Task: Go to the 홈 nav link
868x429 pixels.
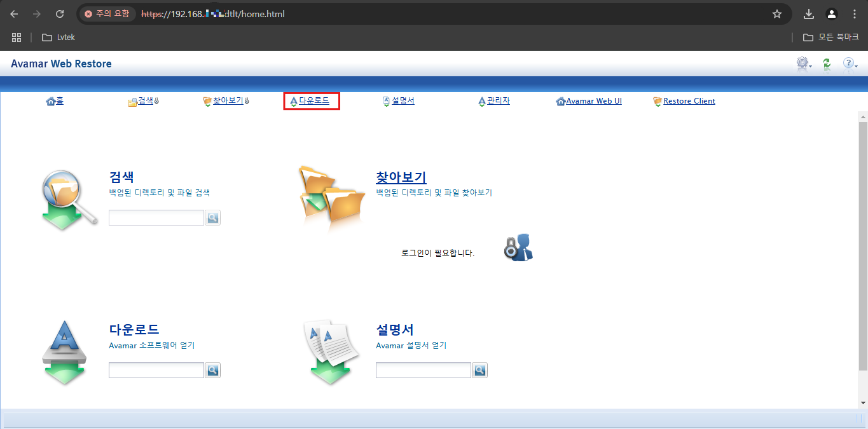Action: click(60, 101)
